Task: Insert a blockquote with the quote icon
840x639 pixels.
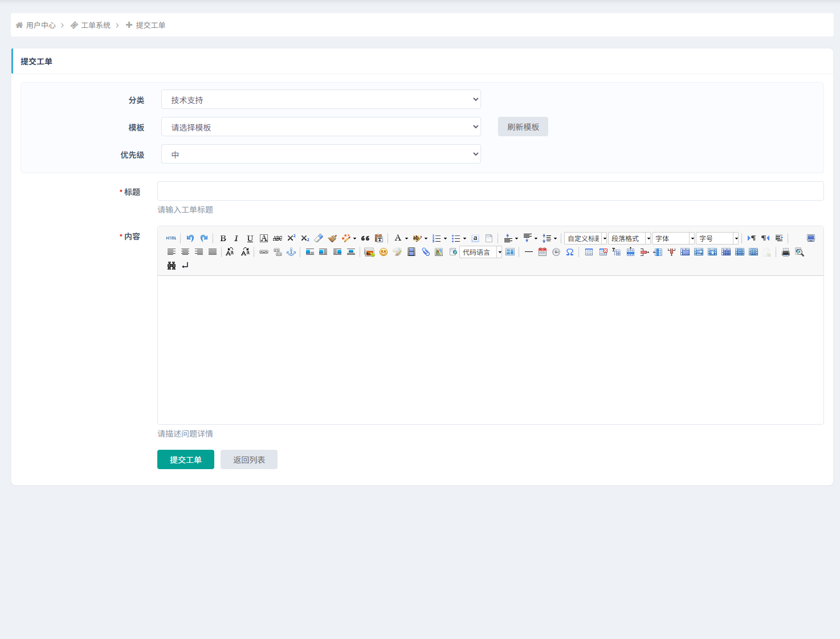Action: pos(365,238)
